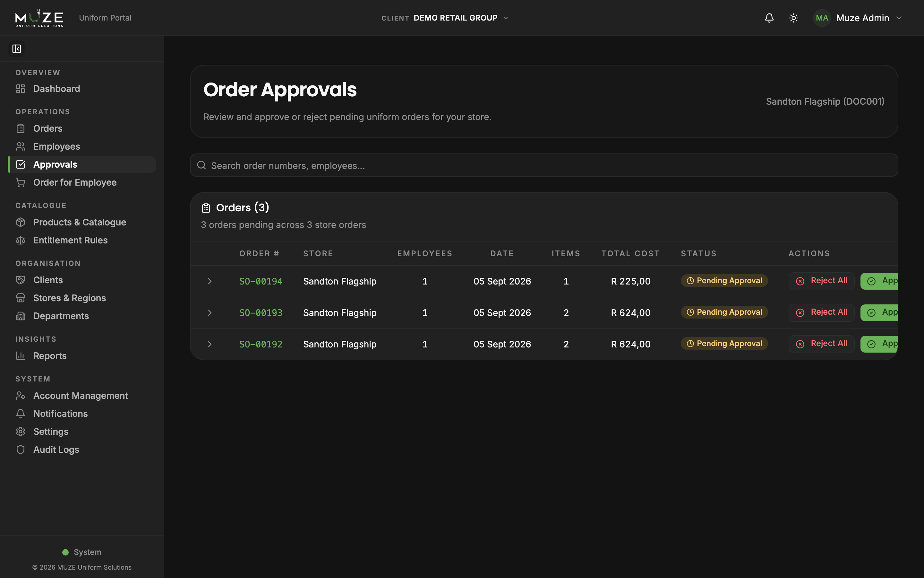Click Pending Approval badge for SO-00193
Image resolution: width=924 pixels, height=578 pixels.
tap(724, 312)
